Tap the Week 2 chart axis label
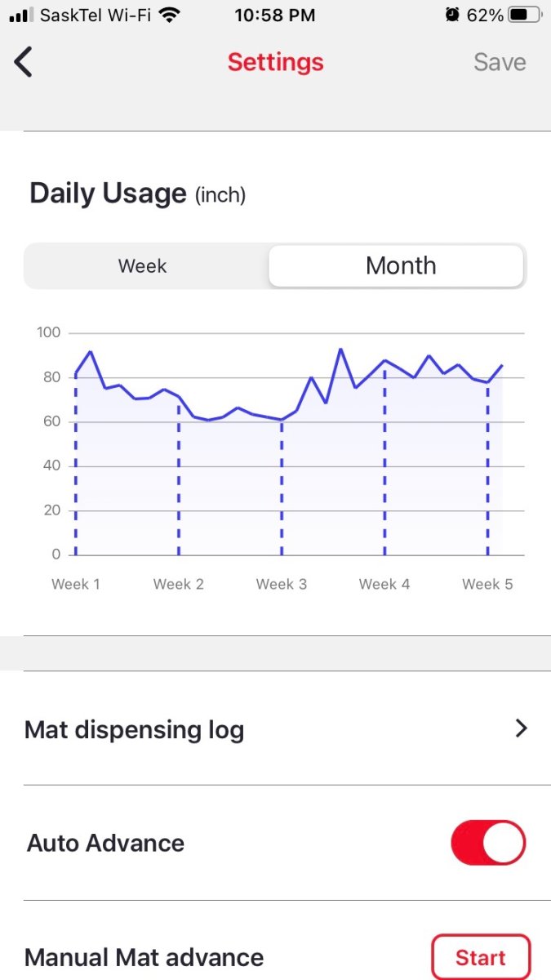 tap(179, 584)
